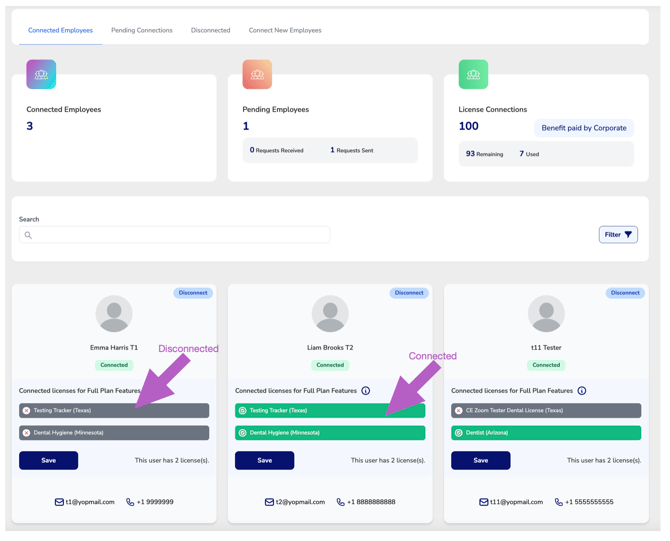Toggle Emma Harris's Testing Tracker (Texas) license

pyautogui.click(x=114, y=410)
